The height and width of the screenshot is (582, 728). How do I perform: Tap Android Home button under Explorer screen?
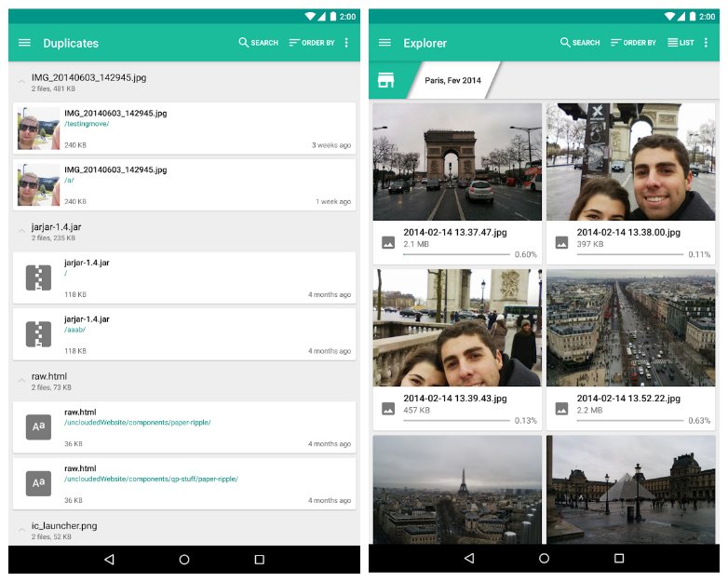pos(545,558)
